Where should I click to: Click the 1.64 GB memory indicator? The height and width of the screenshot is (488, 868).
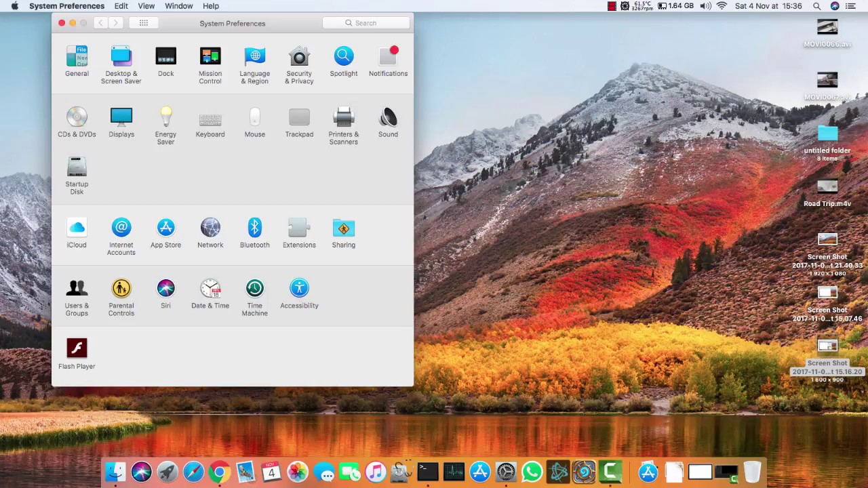point(675,6)
